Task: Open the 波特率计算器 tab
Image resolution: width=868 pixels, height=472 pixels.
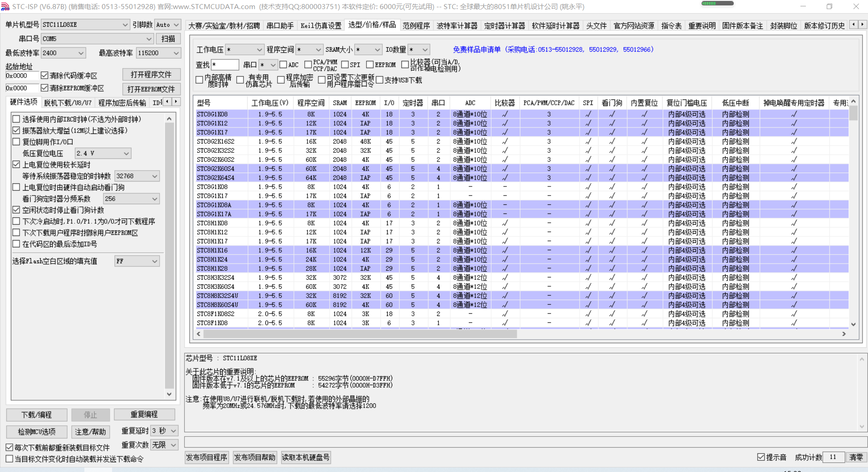Action: point(457,25)
